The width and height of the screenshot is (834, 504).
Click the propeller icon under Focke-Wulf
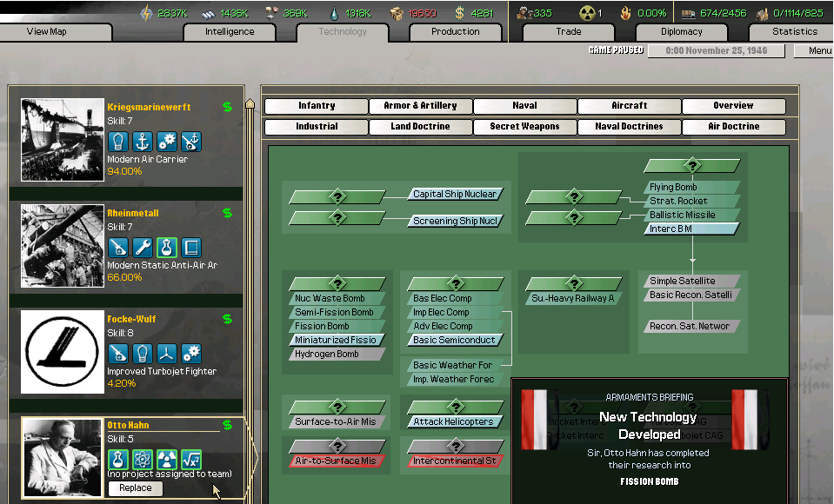coord(167,354)
